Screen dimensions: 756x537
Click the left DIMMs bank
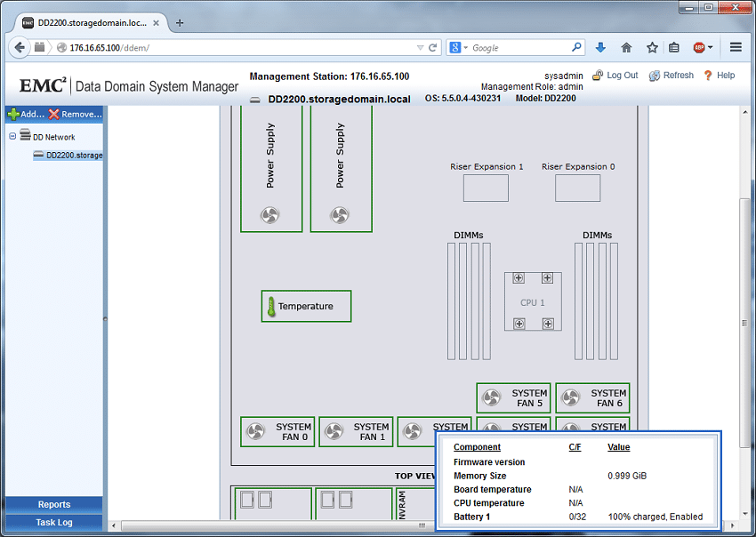(x=469, y=301)
